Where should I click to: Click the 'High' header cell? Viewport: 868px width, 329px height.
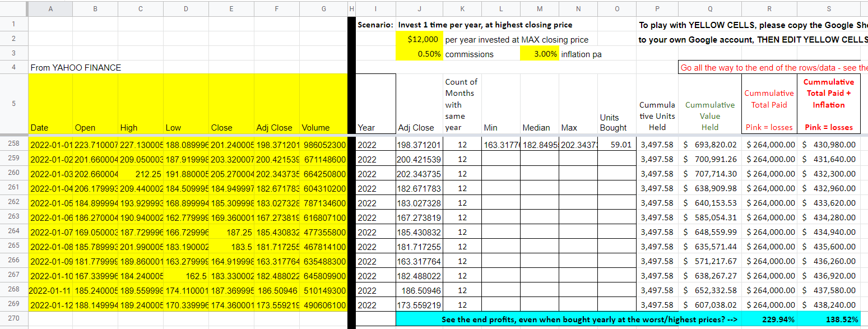141,104
